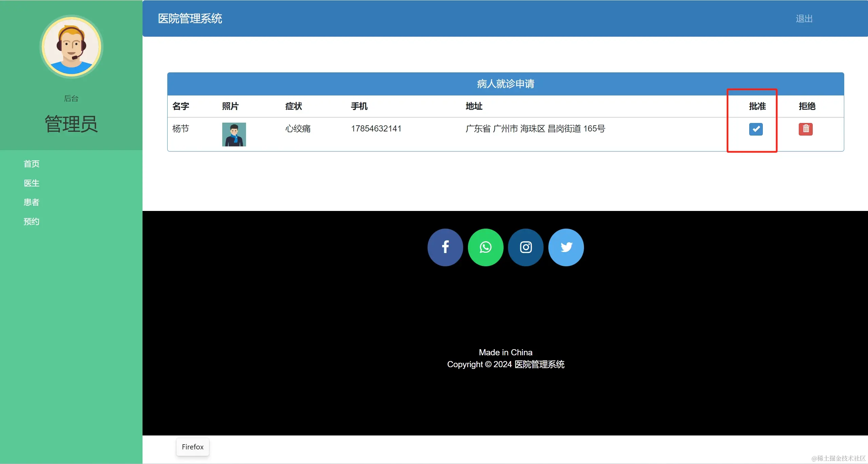Click the phone number 17854632141
The width and height of the screenshot is (868, 464).
(x=376, y=129)
